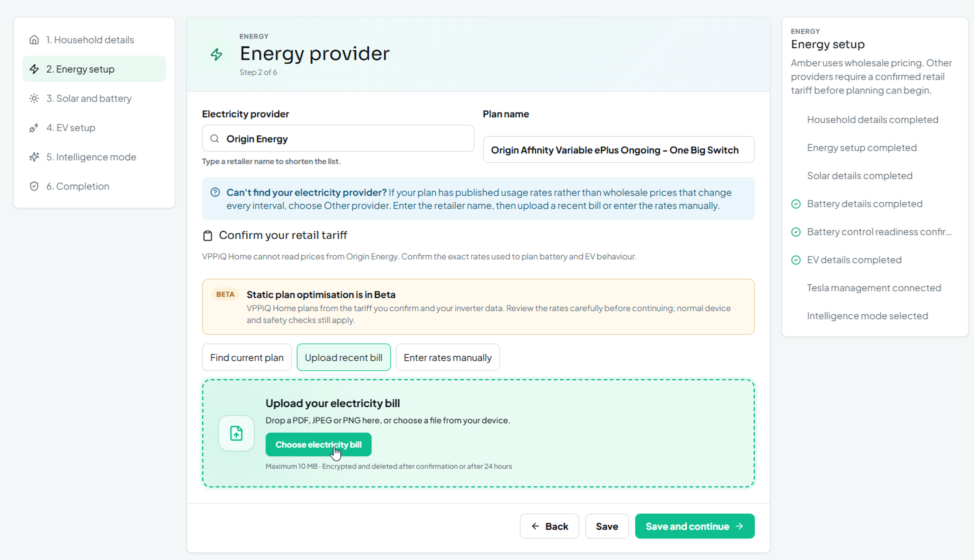Click the green check beside EV details completed
The height and width of the screenshot is (560, 974).
(x=796, y=260)
